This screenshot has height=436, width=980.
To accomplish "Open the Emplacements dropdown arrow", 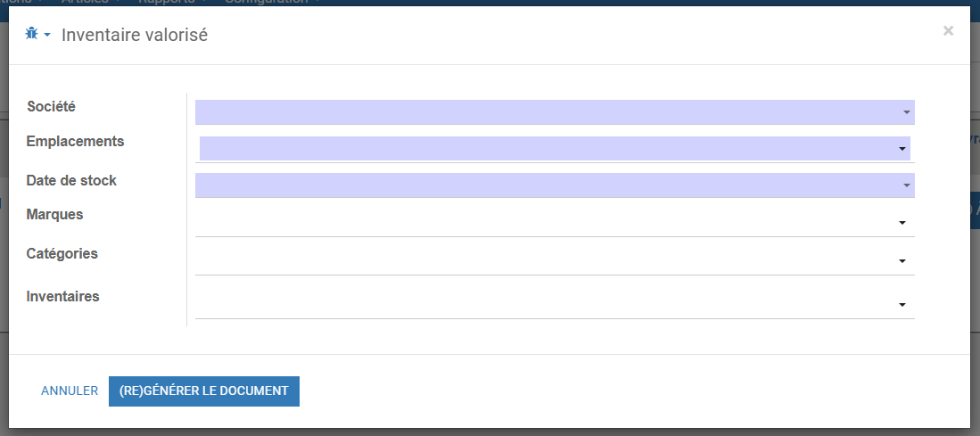I will click(x=902, y=149).
